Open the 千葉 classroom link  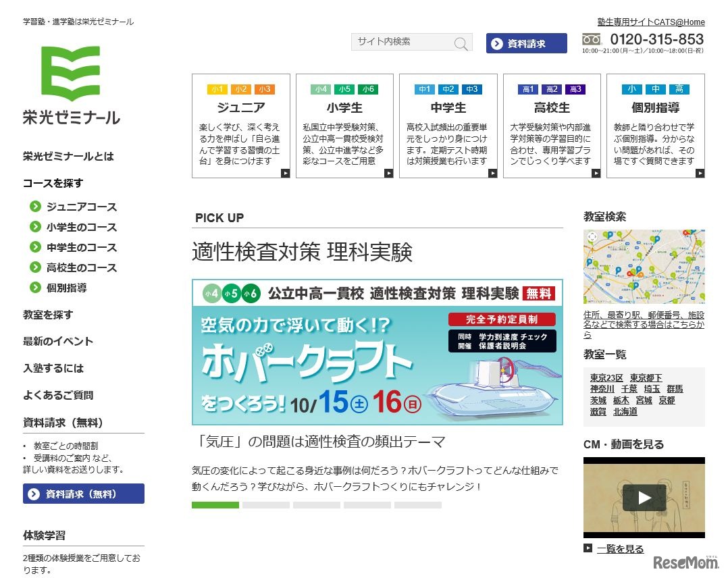tap(629, 389)
